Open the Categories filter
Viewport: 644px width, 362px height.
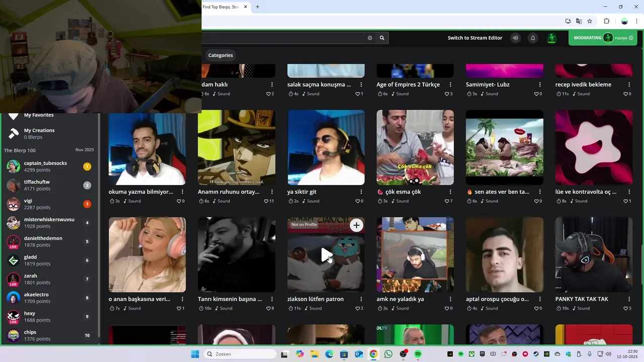(x=220, y=55)
